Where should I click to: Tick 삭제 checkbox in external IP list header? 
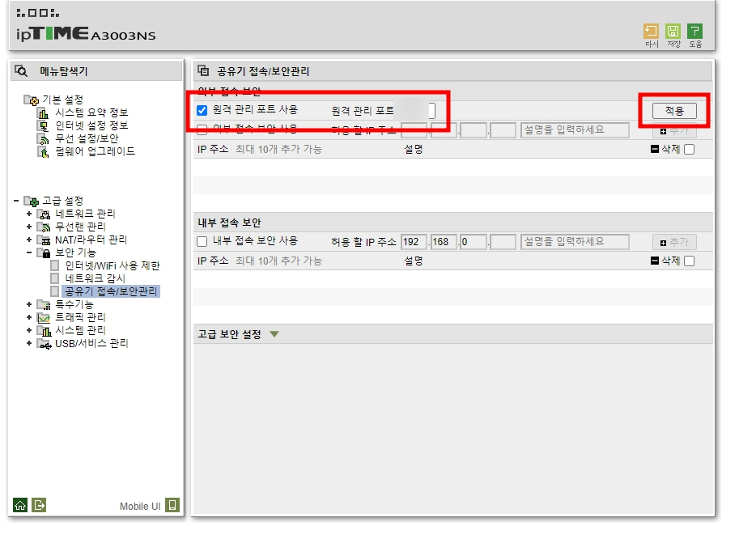pos(690,150)
